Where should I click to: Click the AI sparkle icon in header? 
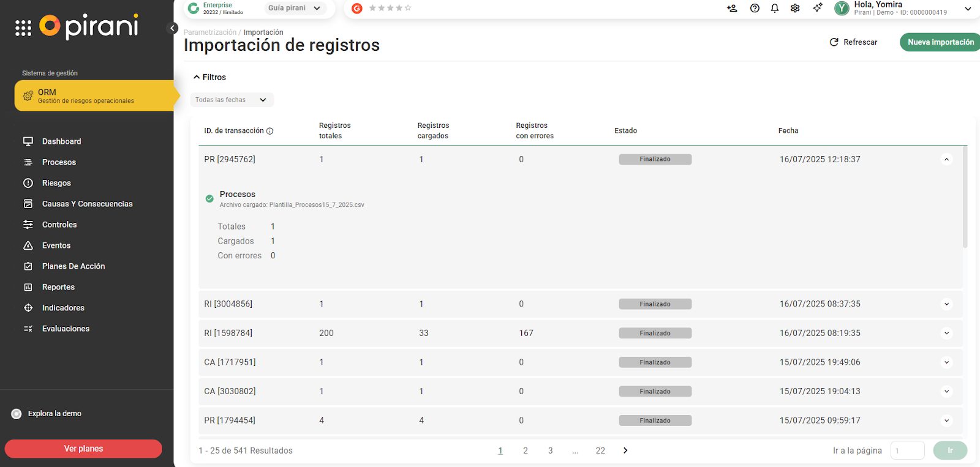(x=818, y=8)
